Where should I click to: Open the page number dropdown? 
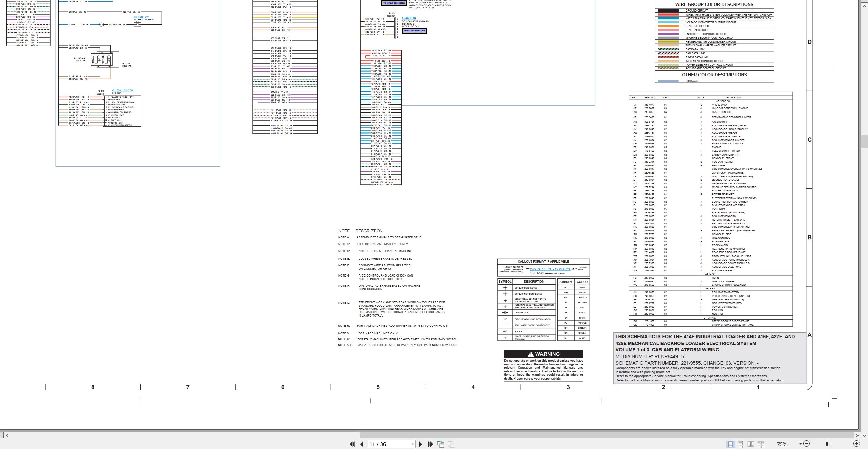pos(413,444)
